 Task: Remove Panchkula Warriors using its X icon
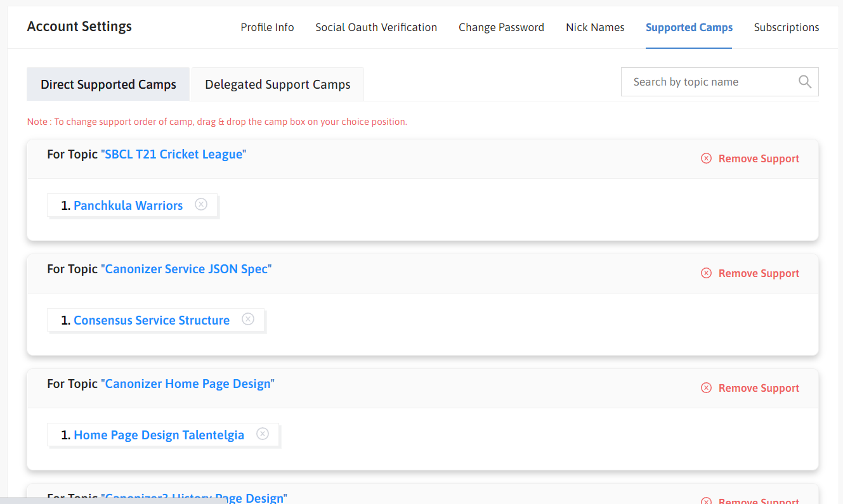click(x=201, y=204)
